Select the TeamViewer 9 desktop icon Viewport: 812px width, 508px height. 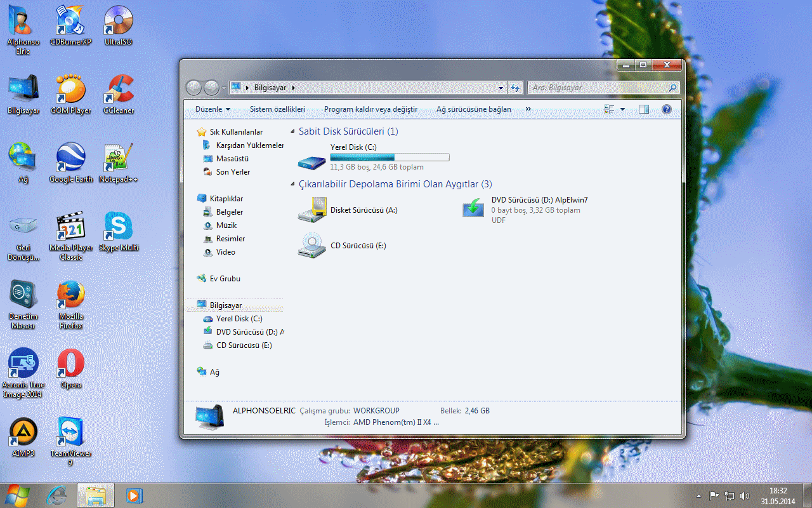pos(70,432)
